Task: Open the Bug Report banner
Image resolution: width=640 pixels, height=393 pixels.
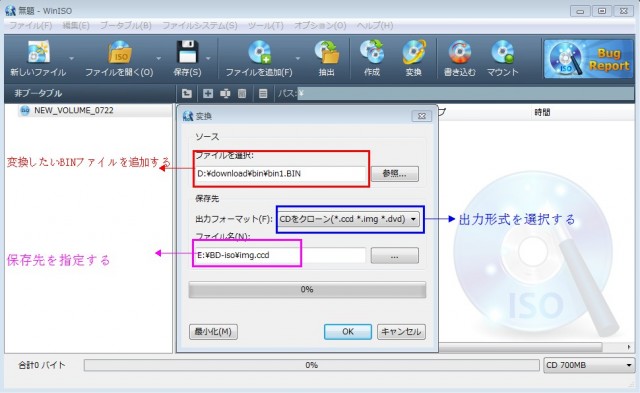Action: click(x=588, y=59)
